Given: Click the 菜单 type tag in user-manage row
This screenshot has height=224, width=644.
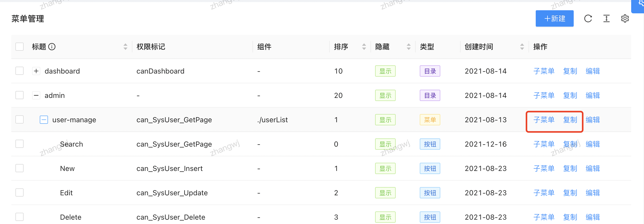Looking at the screenshot, I should tap(430, 120).
